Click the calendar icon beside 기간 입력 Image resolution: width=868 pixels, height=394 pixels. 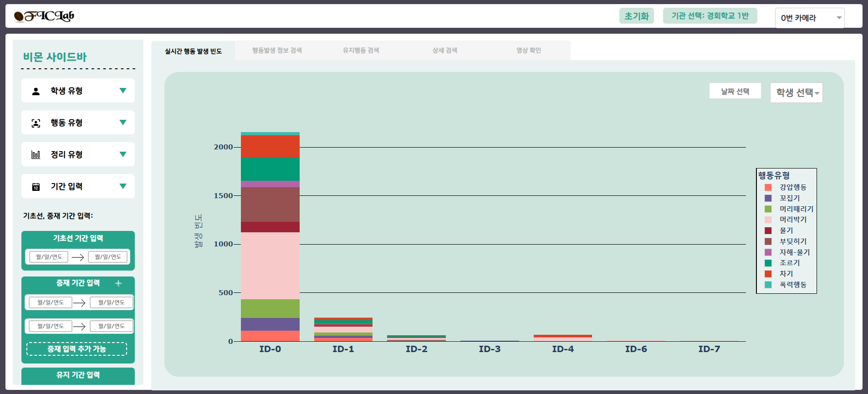click(x=36, y=187)
